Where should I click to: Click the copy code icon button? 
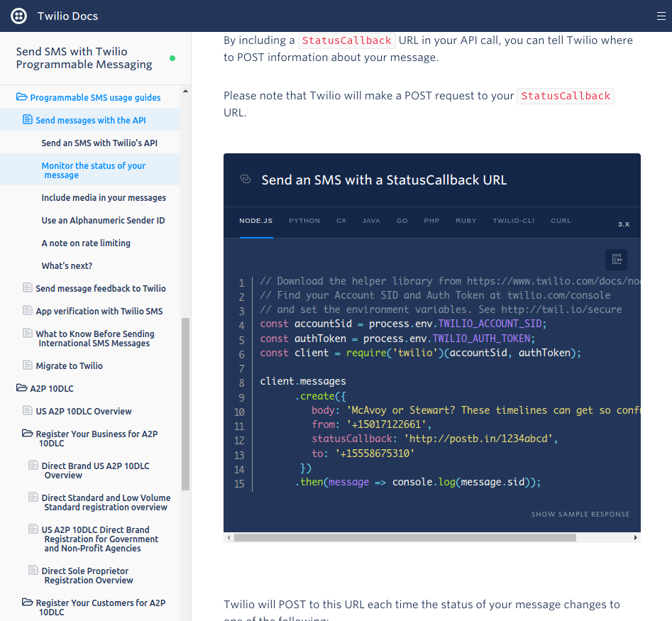tap(616, 259)
